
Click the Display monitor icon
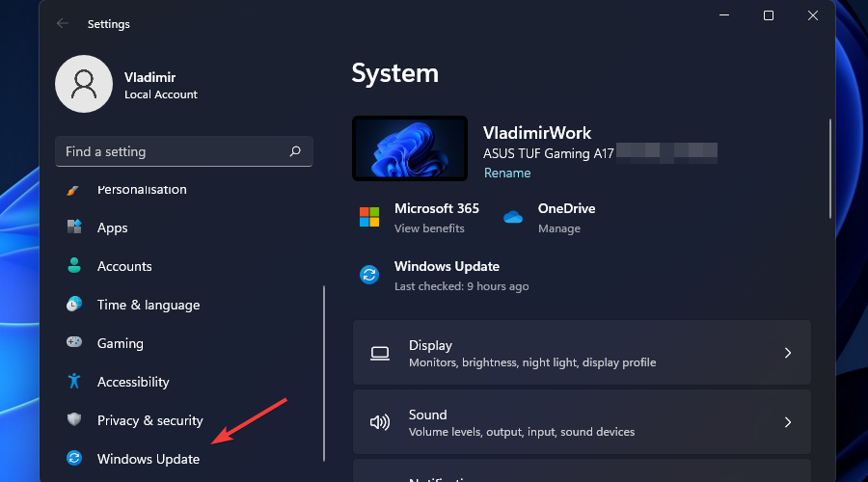[x=380, y=353]
